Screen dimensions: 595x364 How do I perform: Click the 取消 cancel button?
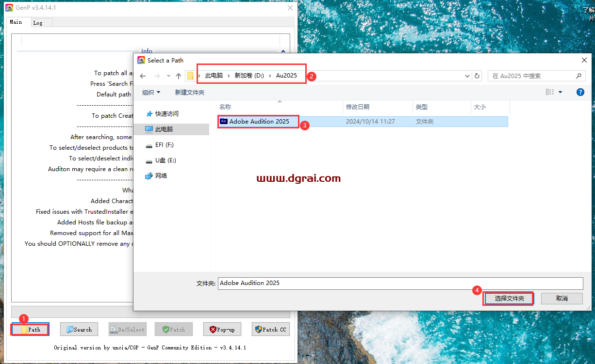562,298
